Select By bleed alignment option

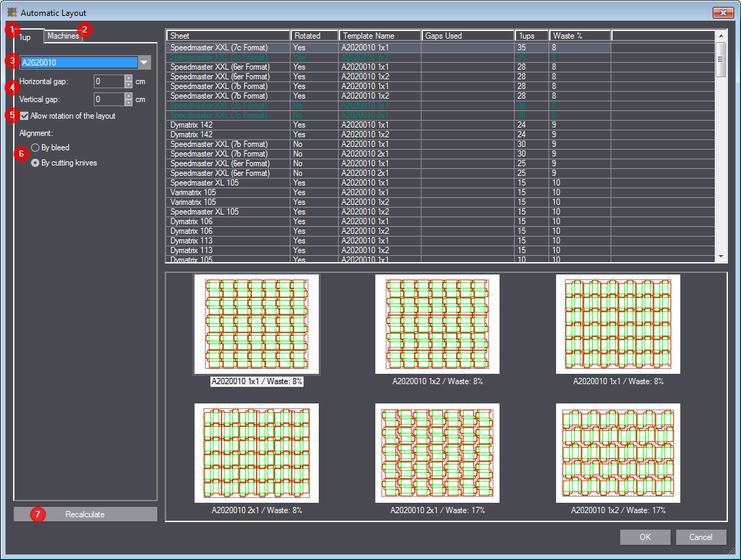point(35,148)
